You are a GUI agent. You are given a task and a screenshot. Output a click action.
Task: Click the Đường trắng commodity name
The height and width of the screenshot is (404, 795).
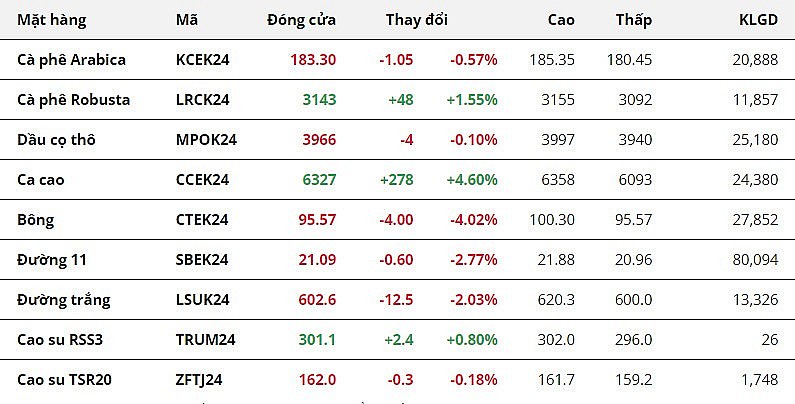click(x=64, y=300)
